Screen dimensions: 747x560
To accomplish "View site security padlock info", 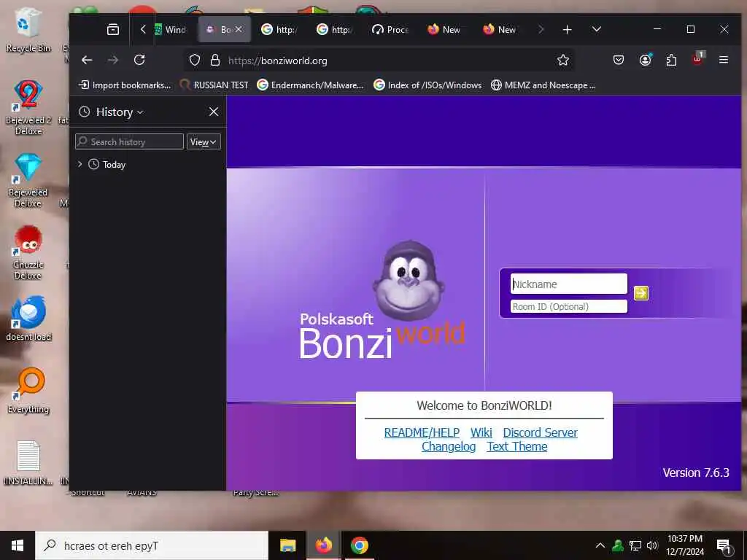I will (x=215, y=60).
